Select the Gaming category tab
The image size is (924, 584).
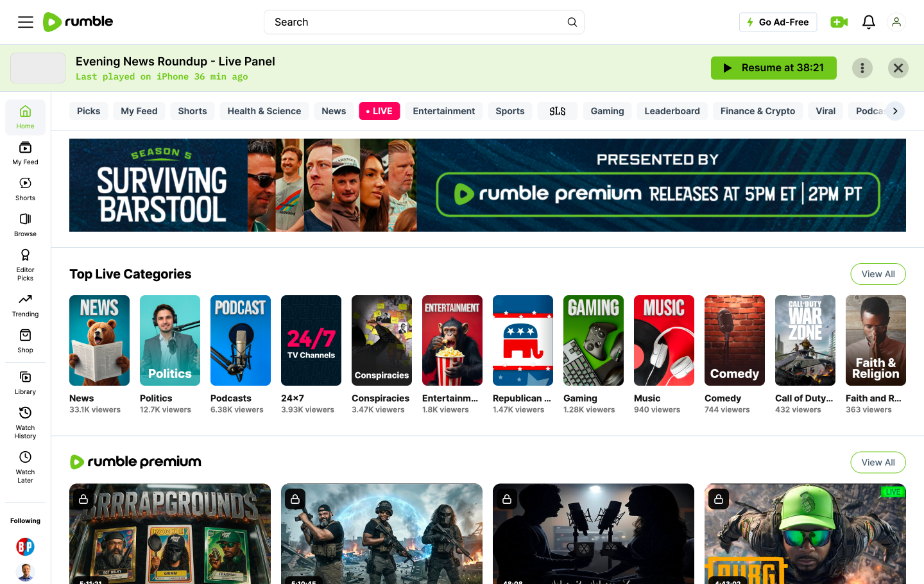coord(607,111)
